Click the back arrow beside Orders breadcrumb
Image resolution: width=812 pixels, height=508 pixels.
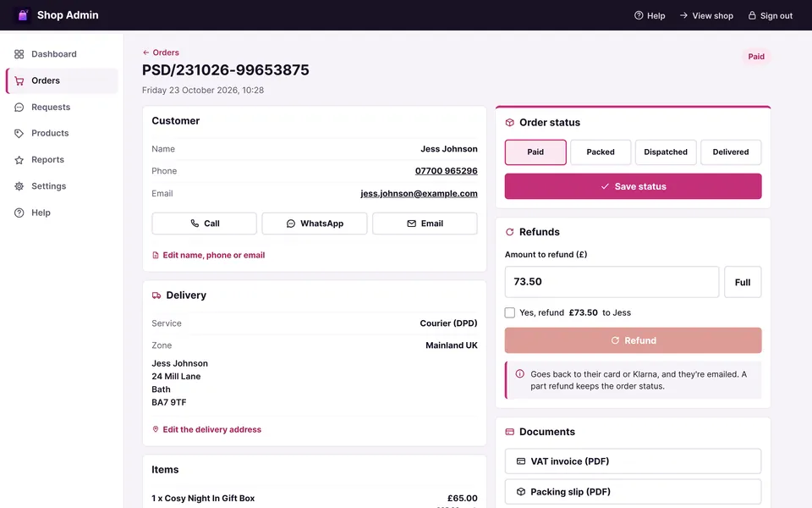click(x=146, y=52)
